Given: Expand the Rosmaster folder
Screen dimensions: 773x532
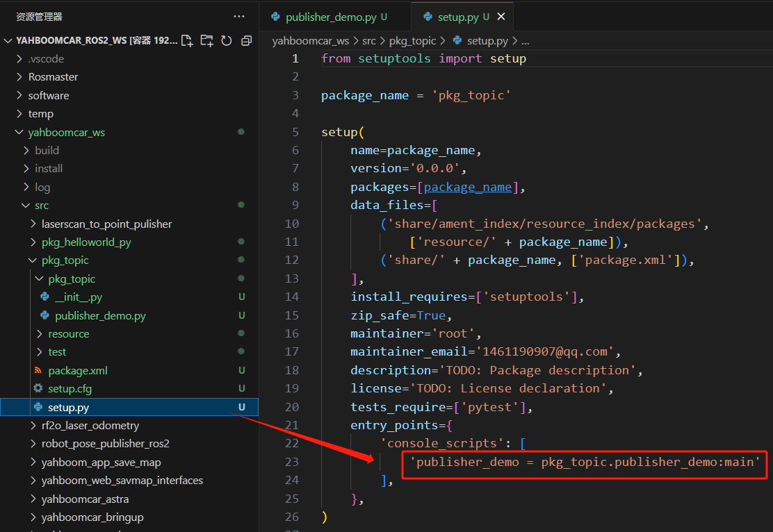Looking at the screenshot, I should tap(53, 77).
